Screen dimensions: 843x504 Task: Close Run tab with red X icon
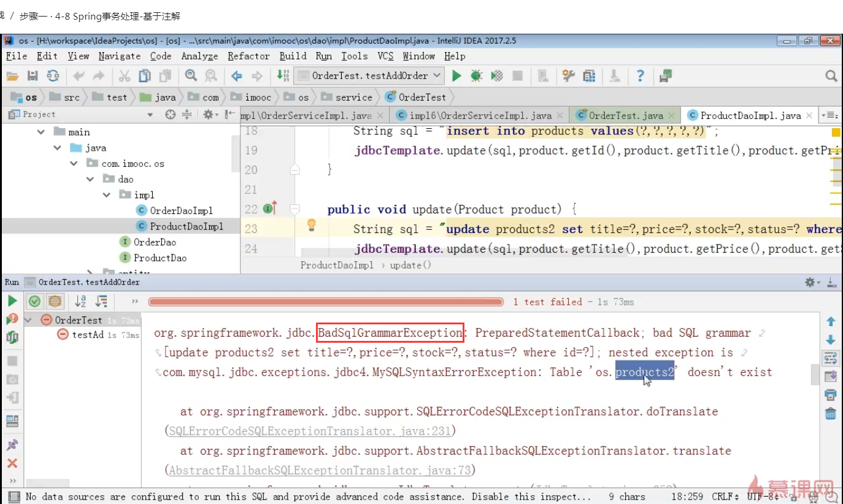coord(12,464)
